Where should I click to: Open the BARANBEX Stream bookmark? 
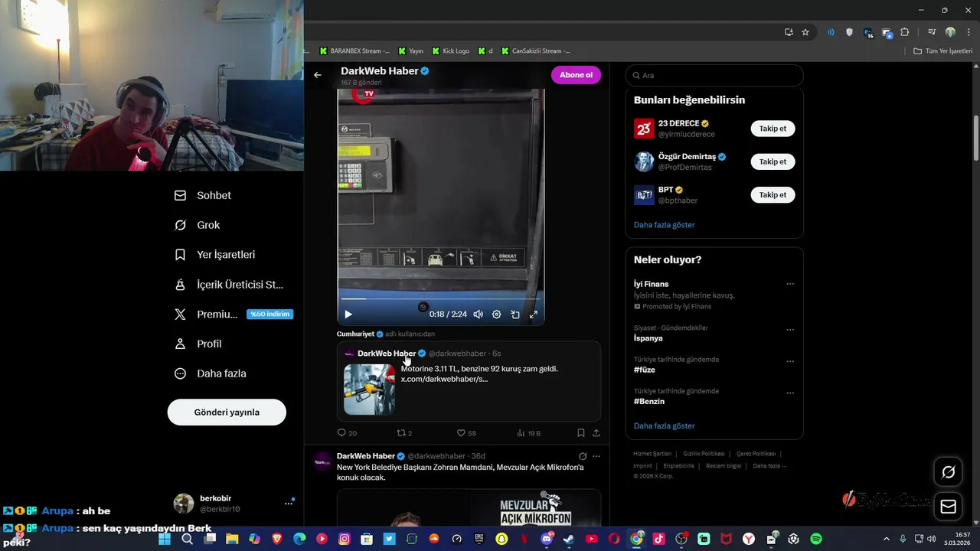pos(354,51)
